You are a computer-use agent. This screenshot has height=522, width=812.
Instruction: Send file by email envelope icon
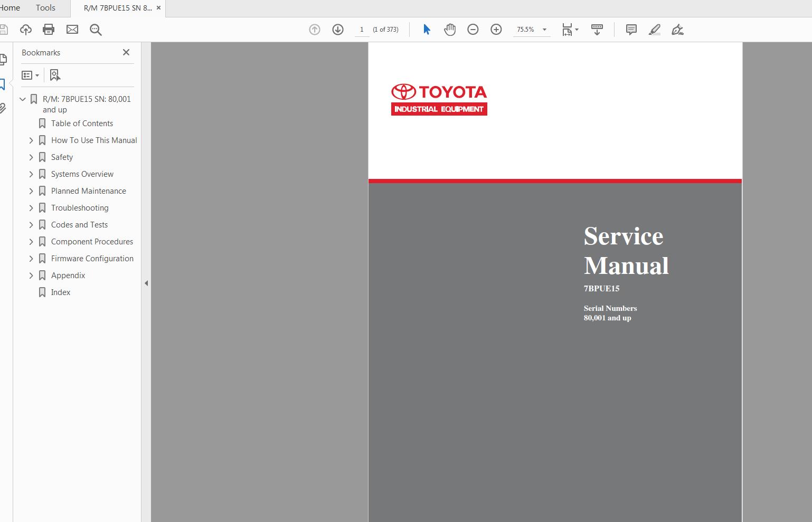point(72,30)
